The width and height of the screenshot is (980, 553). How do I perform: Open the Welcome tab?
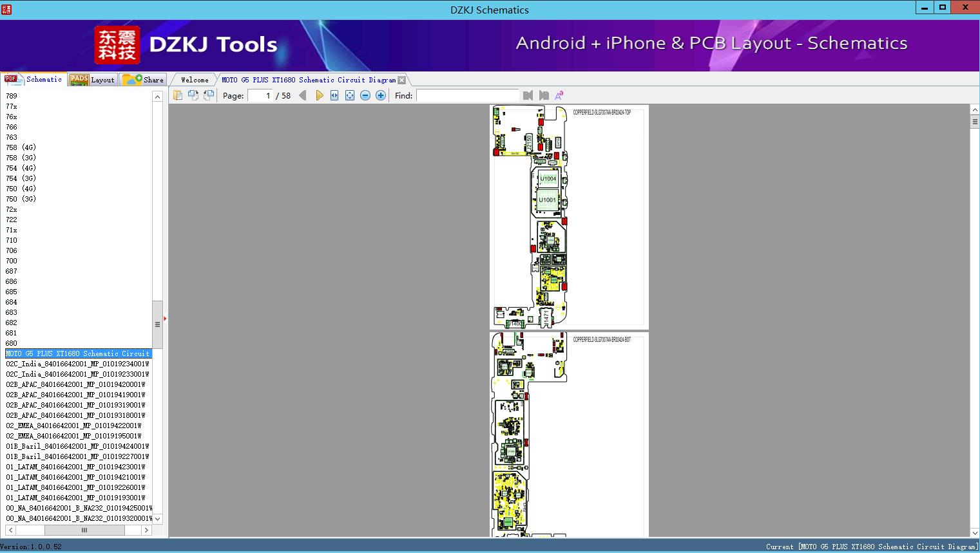click(x=195, y=80)
